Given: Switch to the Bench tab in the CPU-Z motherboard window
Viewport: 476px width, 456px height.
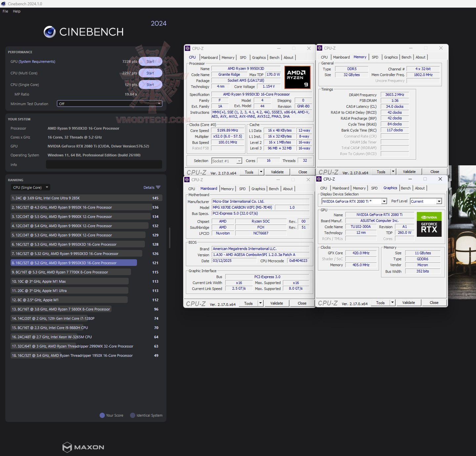Looking at the screenshot, I should tap(274, 189).
